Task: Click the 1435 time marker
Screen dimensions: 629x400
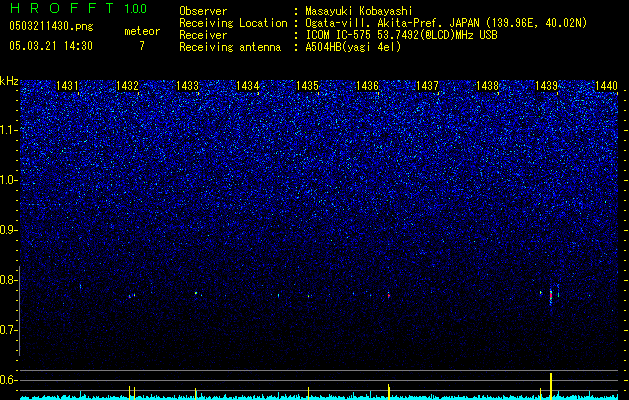Action: [307, 86]
